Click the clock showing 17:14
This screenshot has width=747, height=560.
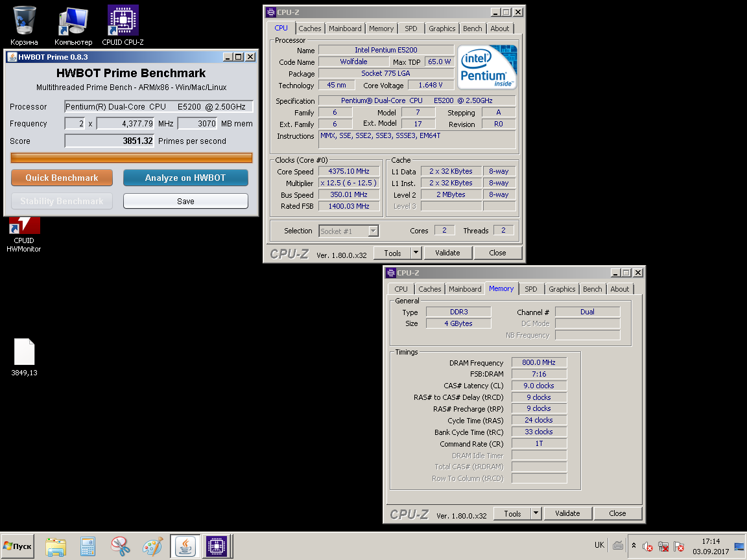711,541
